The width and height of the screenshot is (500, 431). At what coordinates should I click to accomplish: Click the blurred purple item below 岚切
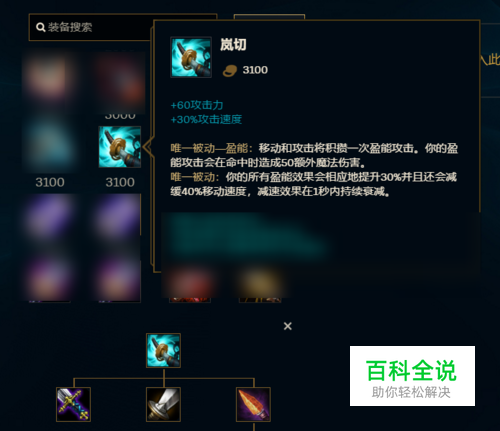pyautogui.click(x=118, y=216)
